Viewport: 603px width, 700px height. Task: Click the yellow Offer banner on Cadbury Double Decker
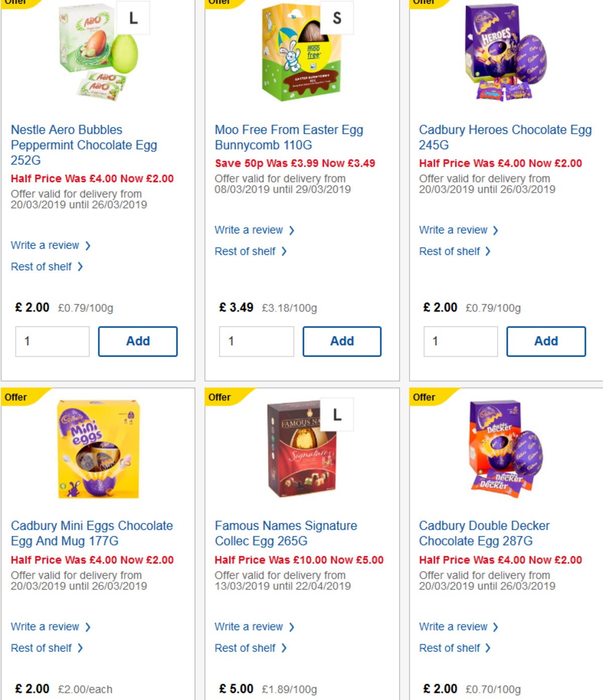(425, 397)
